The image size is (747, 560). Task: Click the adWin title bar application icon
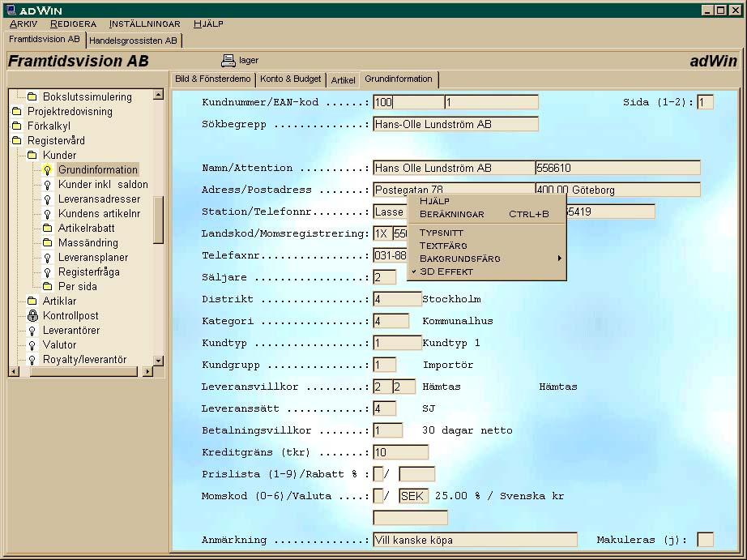[11, 10]
